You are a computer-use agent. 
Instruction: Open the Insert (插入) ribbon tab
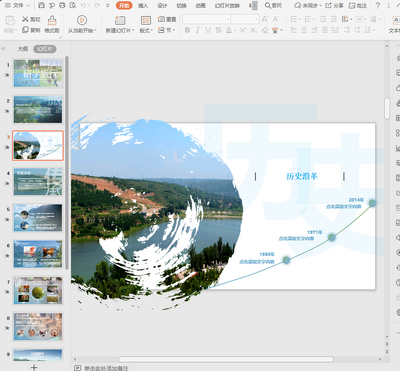[143, 5]
